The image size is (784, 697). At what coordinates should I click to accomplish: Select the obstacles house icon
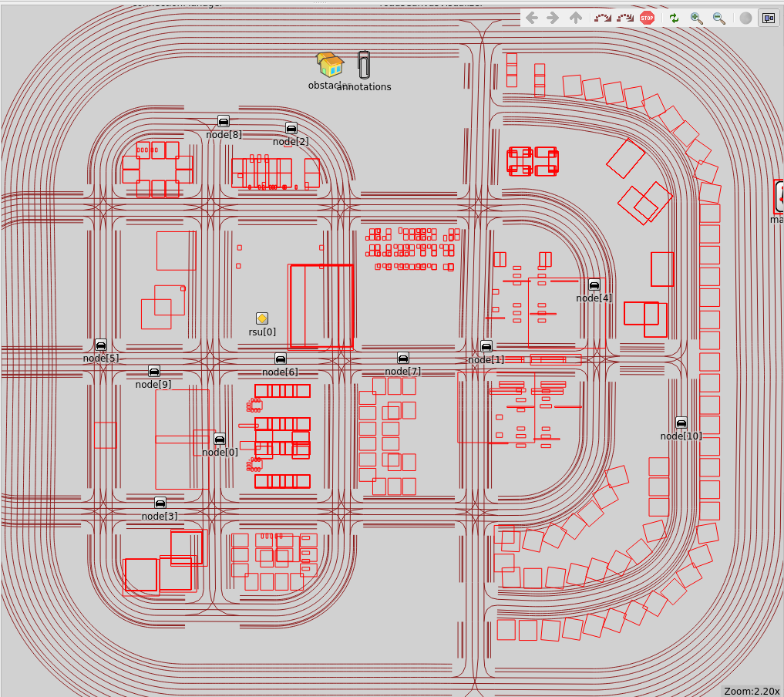click(x=330, y=65)
